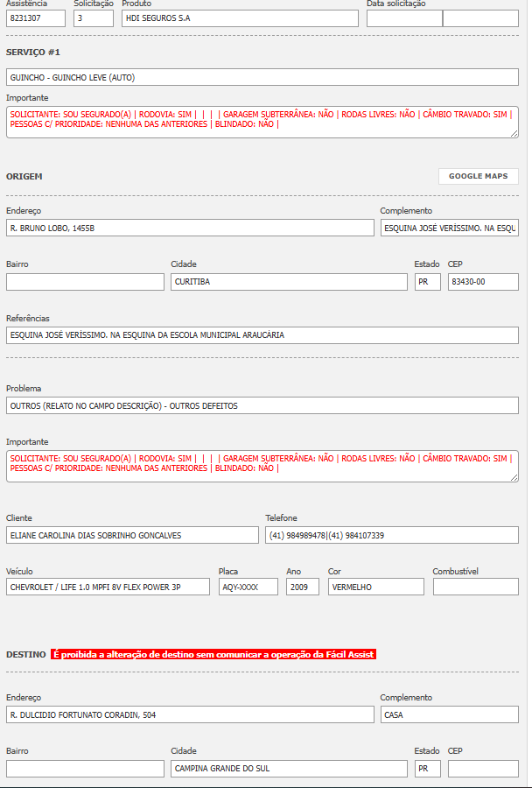The width and height of the screenshot is (532, 788).
Task: Click the Veículo field CHEVROLET / LIFE 1.0
Action: tap(108, 587)
